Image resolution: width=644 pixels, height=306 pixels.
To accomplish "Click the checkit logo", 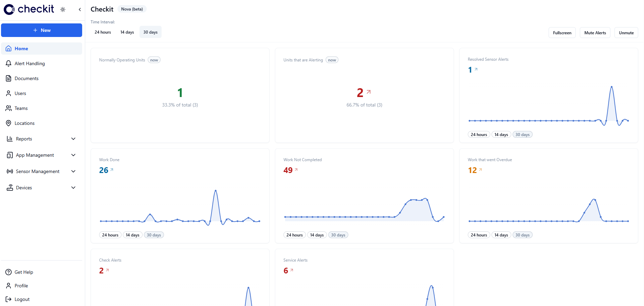I will pyautogui.click(x=29, y=9).
